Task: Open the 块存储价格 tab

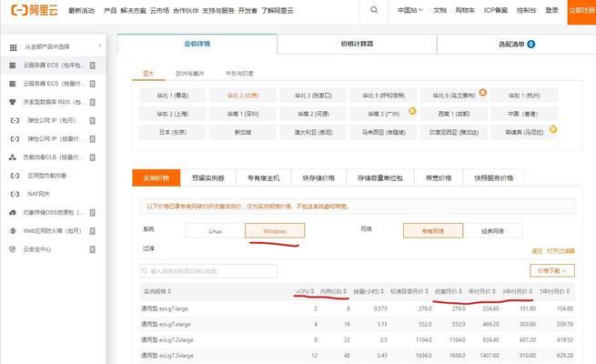Action: (318, 177)
